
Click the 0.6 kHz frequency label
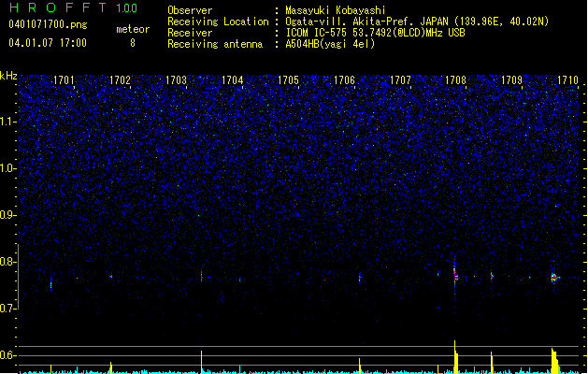[7, 355]
